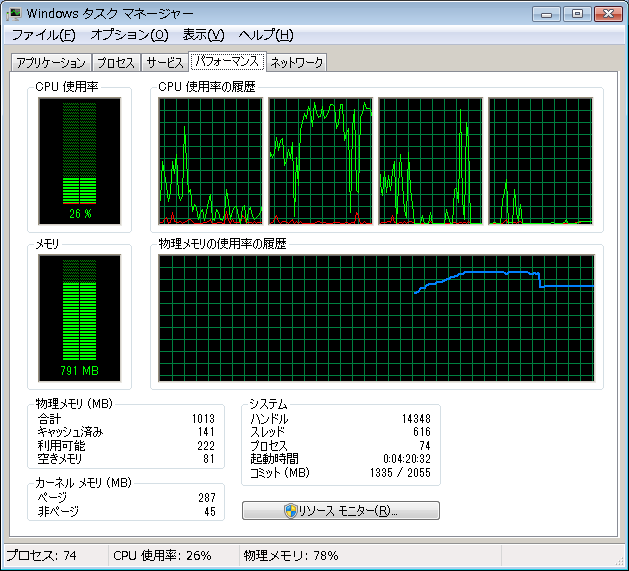Click the 起動時間 value 0:04:20:32

coord(407,459)
